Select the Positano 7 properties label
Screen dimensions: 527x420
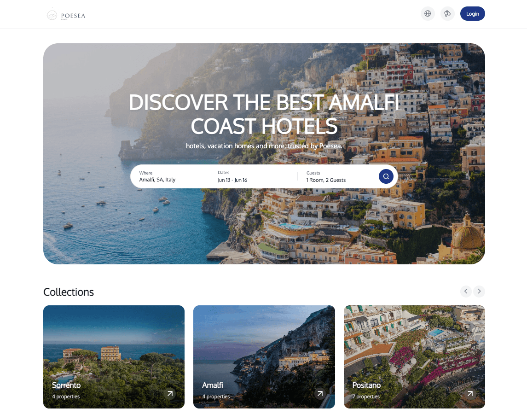[366, 397]
